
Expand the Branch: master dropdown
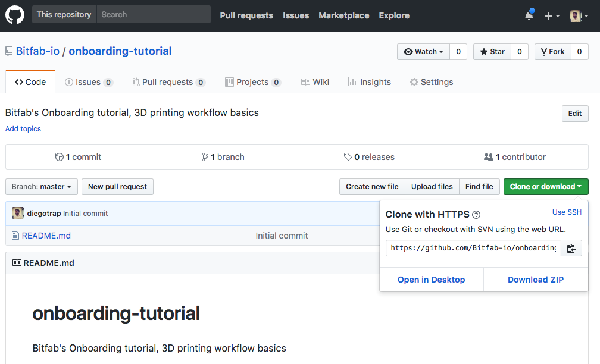(x=41, y=187)
